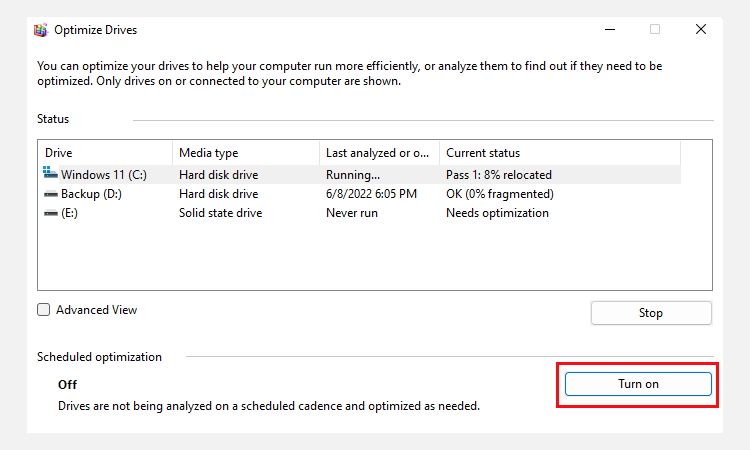Sort by the Drive column header

tap(105, 153)
